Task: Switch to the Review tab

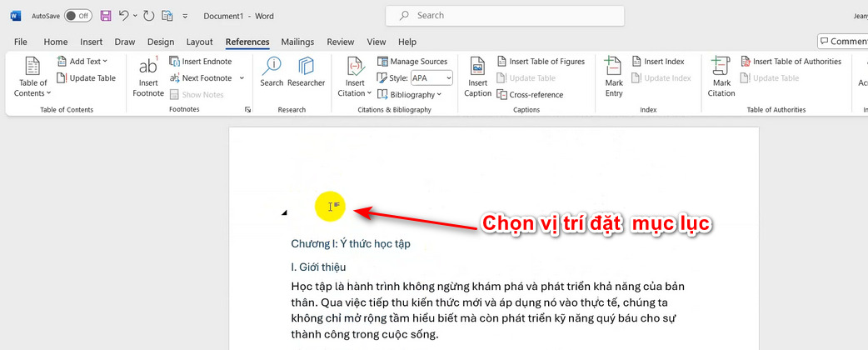Action: 341,42
